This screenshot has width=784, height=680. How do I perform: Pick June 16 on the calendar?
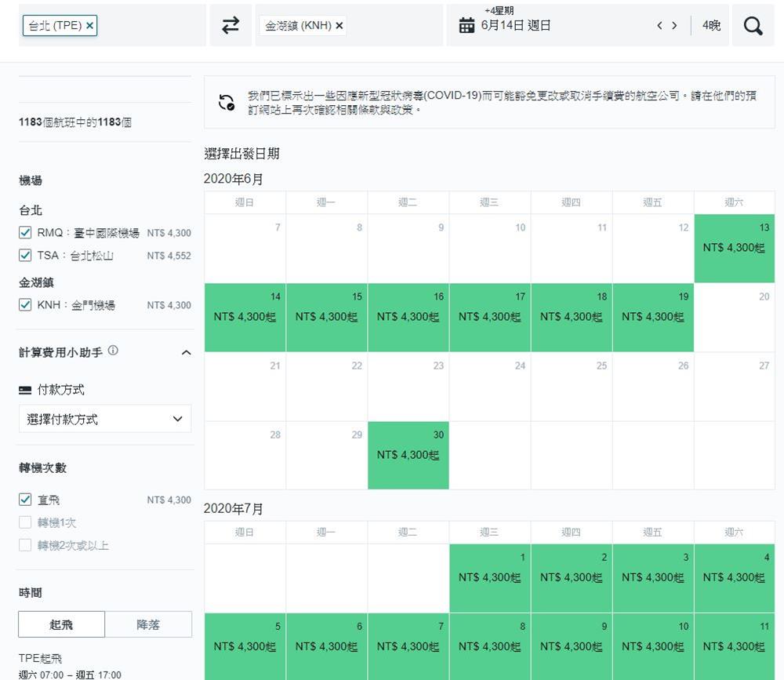[x=408, y=317]
